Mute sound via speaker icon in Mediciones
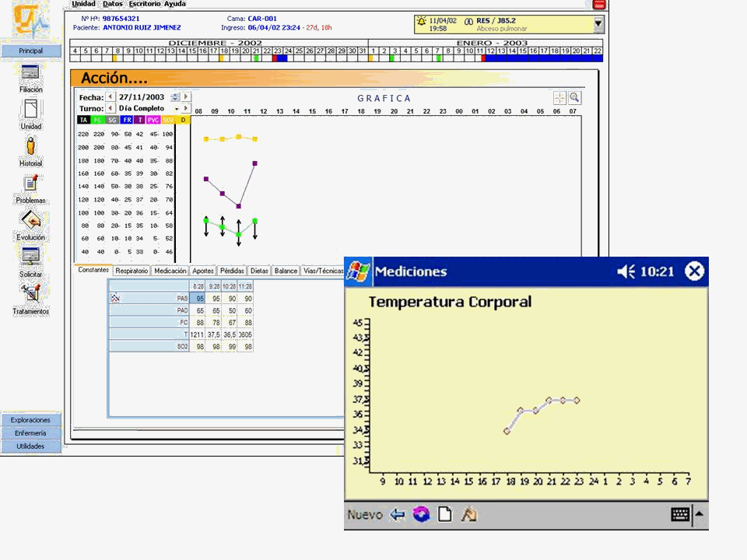The width and height of the screenshot is (747, 560). coord(626,271)
